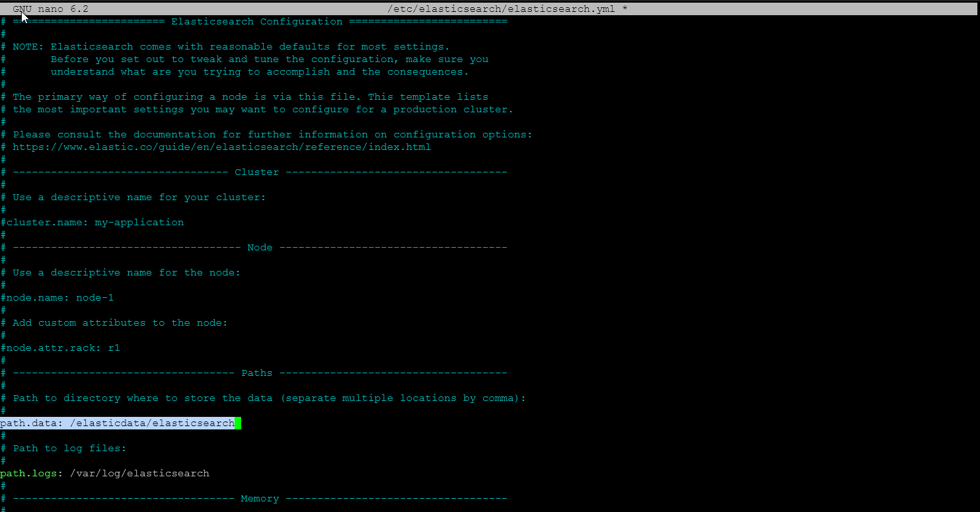Click the 'Memory' section divider line
Viewport: 980px width, 512px height.
[x=254, y=499]
